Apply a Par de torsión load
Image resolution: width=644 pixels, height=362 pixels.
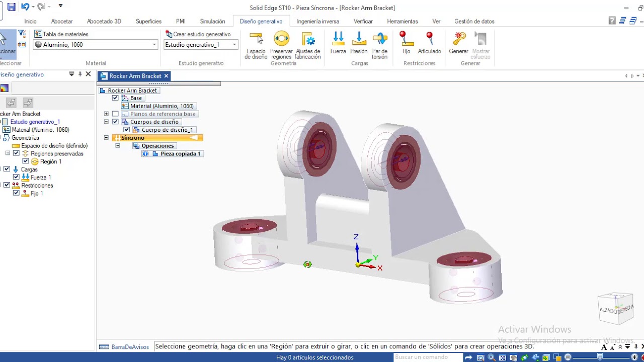click(x=380, y=45)
